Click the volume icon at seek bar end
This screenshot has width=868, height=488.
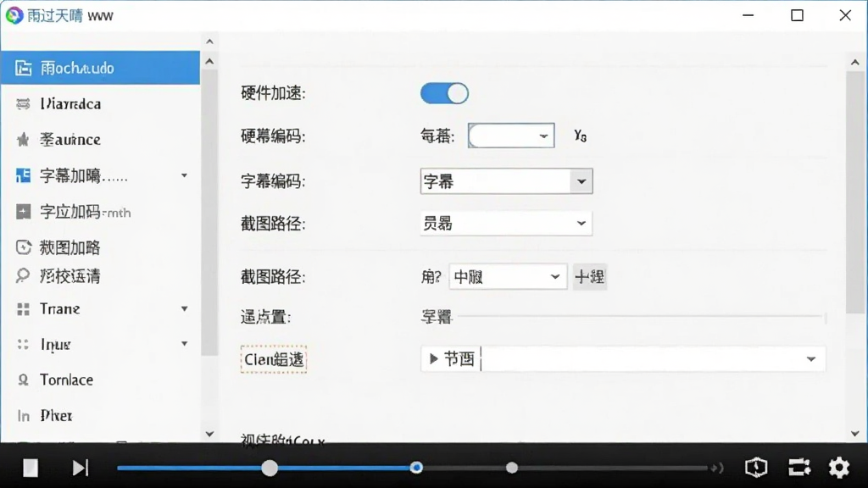pos(717,468)
